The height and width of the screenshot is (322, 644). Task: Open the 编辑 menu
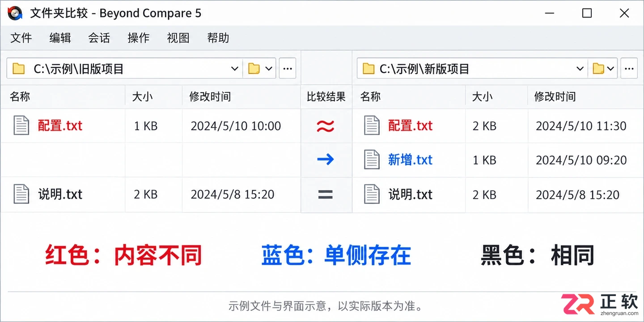click(x=60, y=38)
